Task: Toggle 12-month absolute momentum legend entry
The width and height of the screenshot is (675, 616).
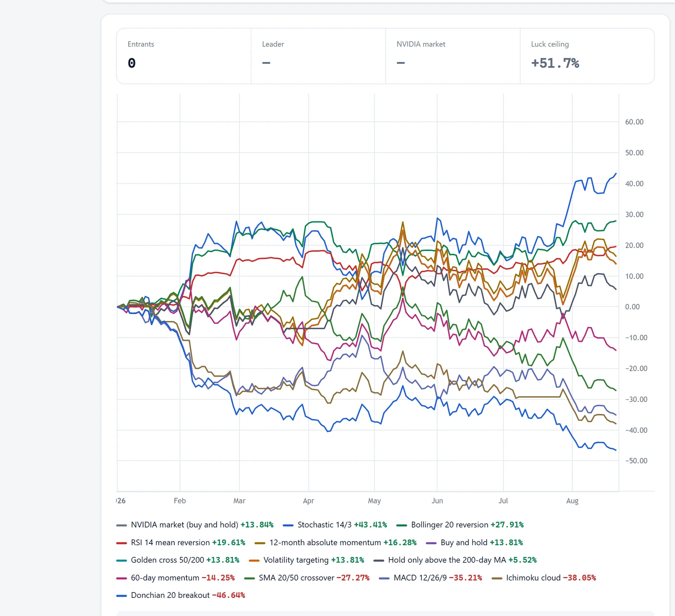Action: 336,543
